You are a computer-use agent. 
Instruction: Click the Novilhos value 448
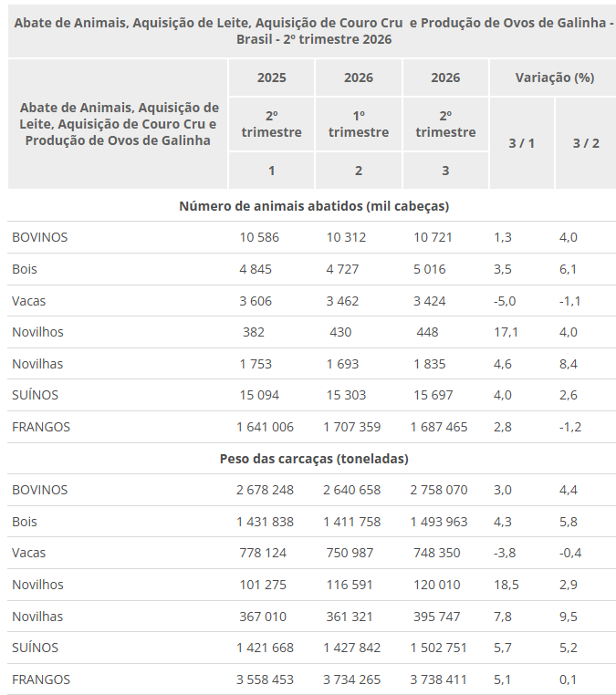427,332
